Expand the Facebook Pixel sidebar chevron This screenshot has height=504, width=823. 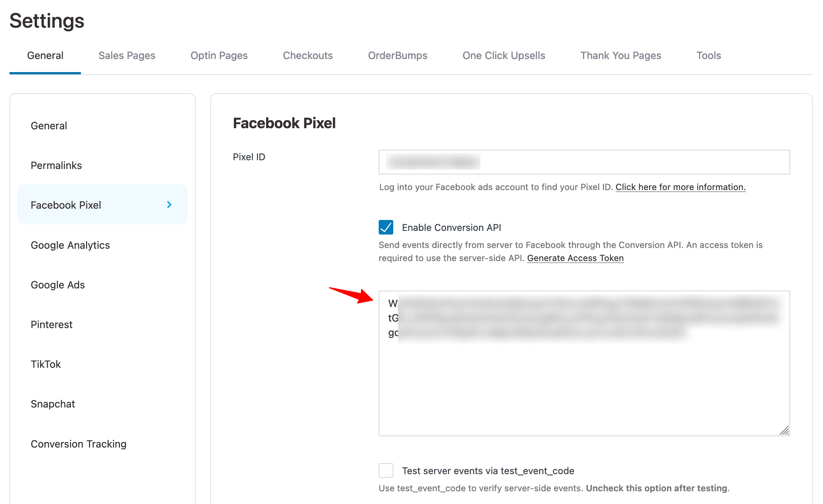[x=169, y=205]
